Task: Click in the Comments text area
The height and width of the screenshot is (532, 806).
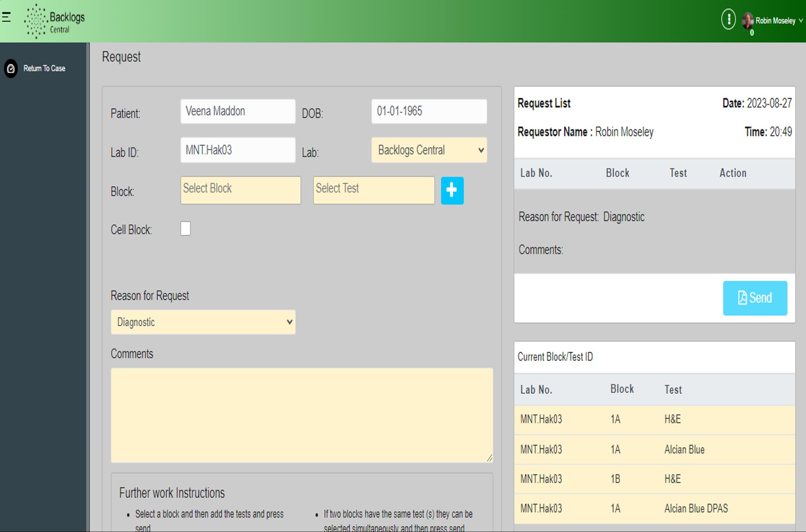Action: tap(302, 415)
